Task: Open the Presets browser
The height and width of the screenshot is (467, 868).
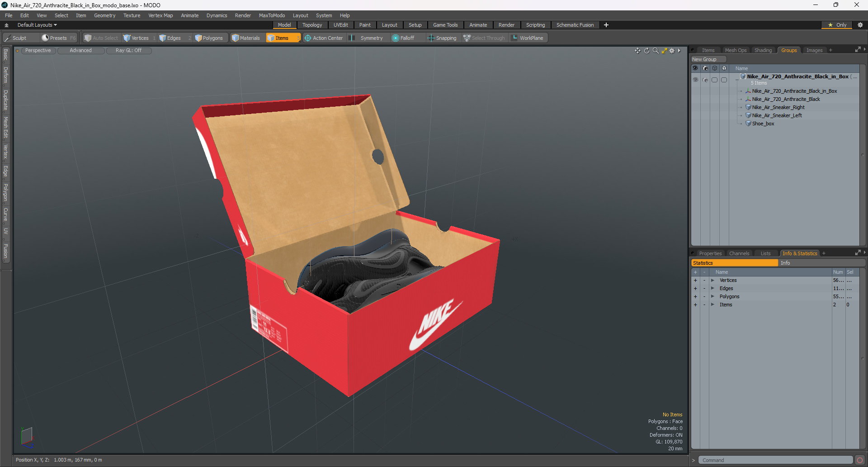Action: point(58,38)
